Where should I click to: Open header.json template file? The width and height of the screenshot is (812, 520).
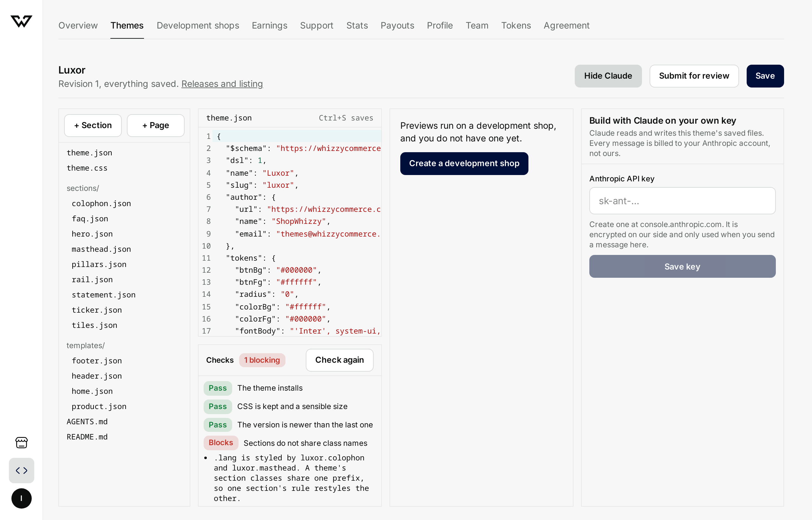[97, 375]
